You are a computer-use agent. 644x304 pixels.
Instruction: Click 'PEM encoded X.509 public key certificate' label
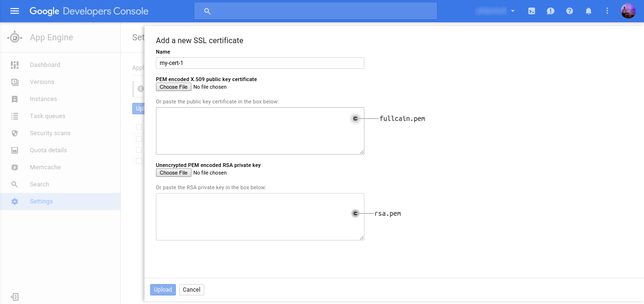[x=206, y=79]
